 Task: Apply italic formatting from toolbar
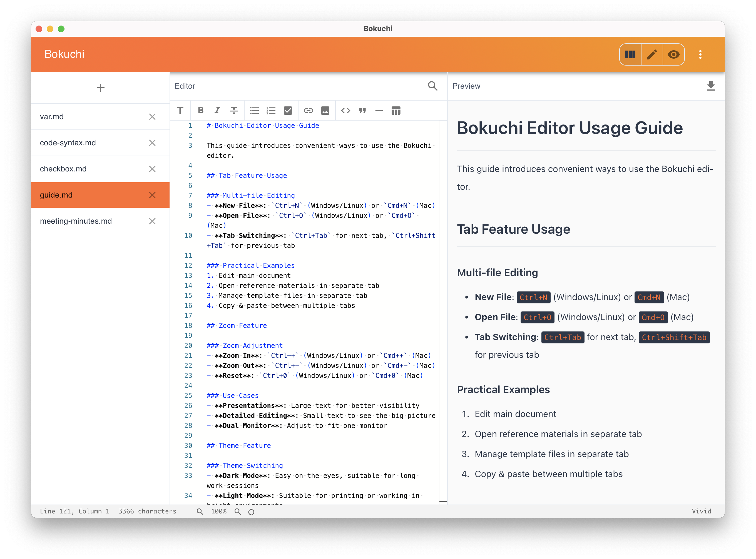(217, 110)
